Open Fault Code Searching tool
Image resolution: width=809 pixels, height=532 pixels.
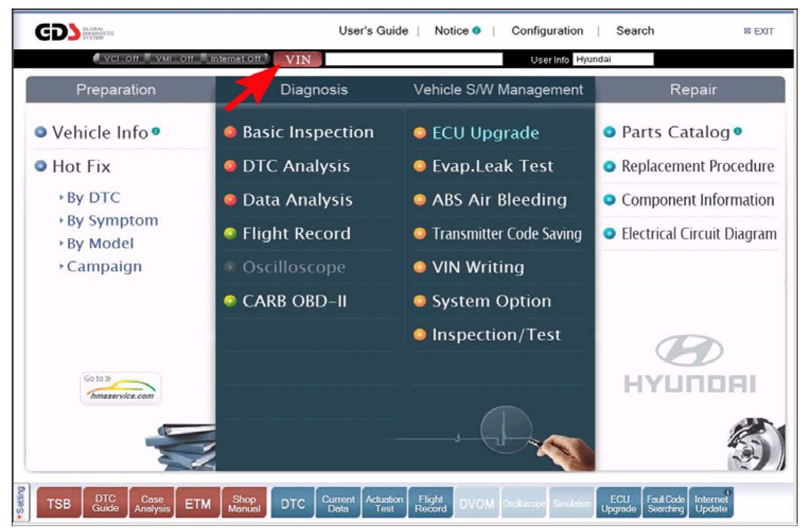click(x=665, y=503)
